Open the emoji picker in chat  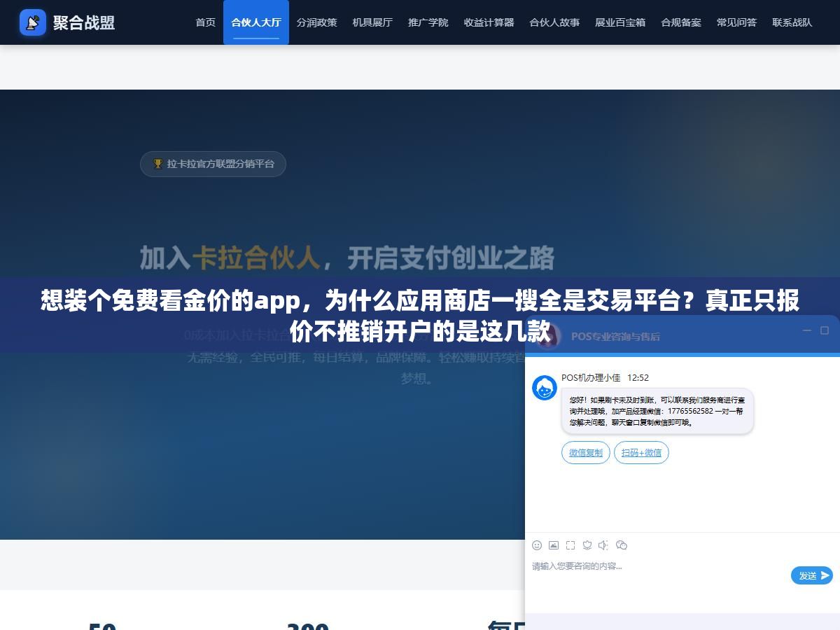(537, 545)
